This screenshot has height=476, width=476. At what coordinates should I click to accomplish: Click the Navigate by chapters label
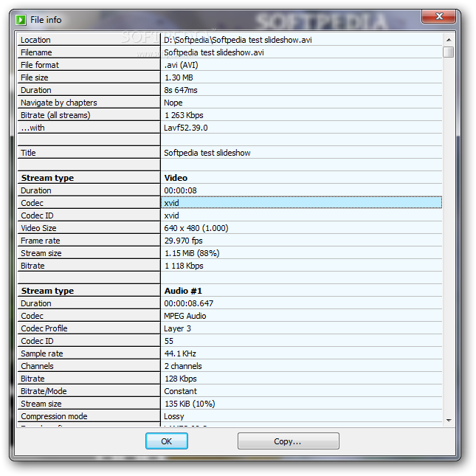pos(58,103)
